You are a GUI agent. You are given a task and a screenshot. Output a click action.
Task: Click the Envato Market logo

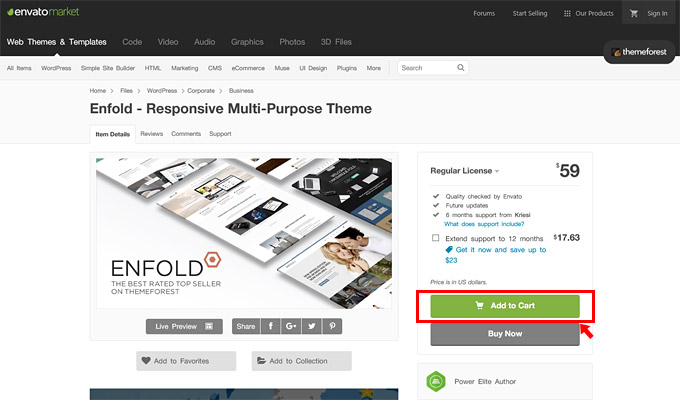click(43, 12)
